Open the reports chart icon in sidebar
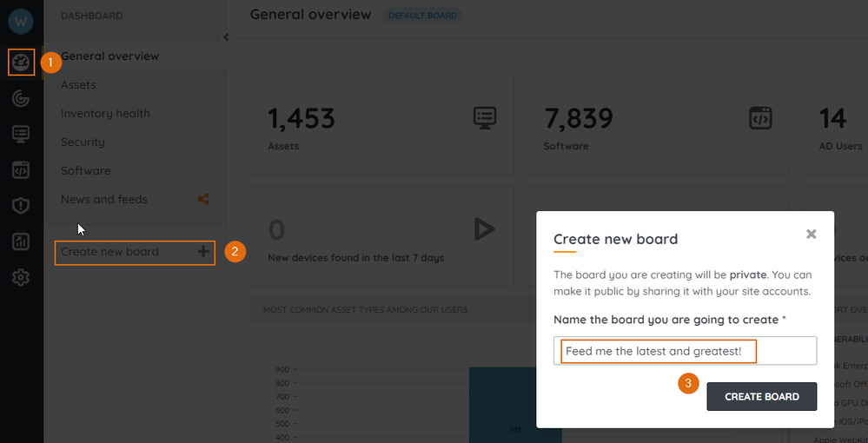This screenshot has height=443, width=868. pyautogui.click(x=21, y=241)
